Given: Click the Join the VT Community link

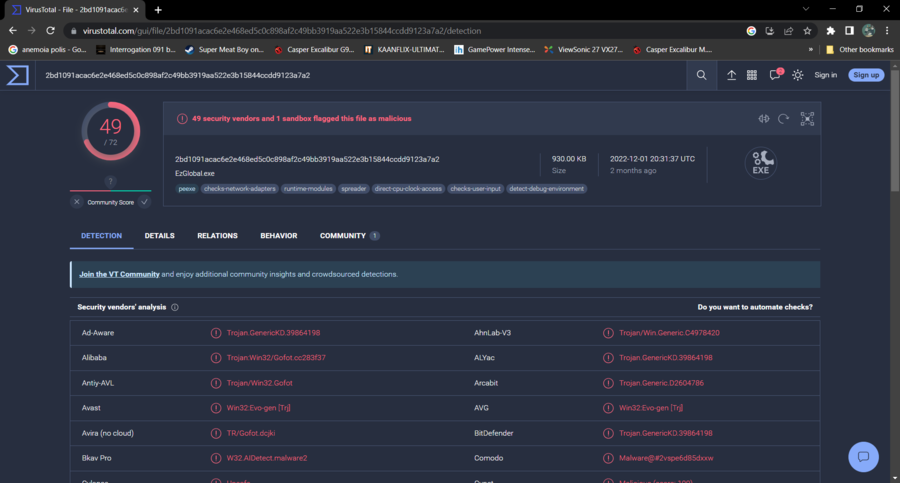Looking at the screenshot, I should [x=119, y=274].
